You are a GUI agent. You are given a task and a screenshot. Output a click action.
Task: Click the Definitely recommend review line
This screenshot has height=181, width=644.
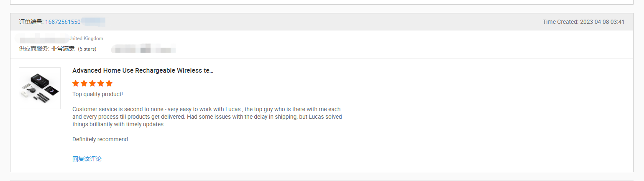coord(100,139)
